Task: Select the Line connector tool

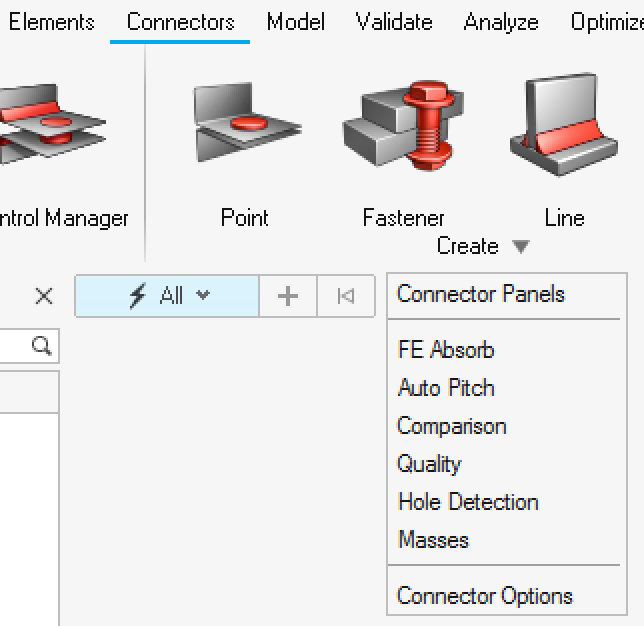Action: tap(564, 152)
